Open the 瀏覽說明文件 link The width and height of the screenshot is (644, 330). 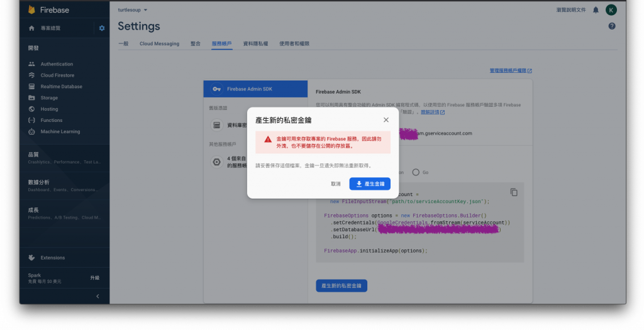571,10
